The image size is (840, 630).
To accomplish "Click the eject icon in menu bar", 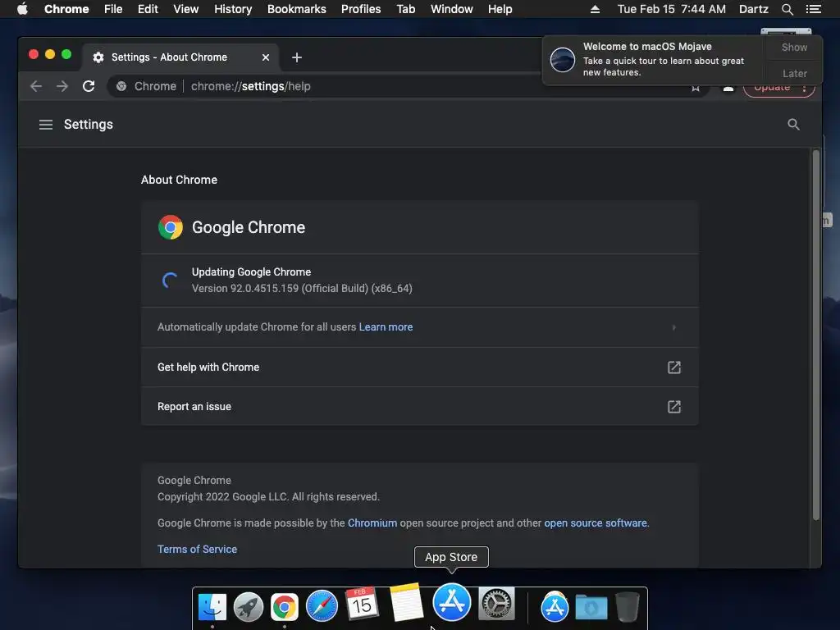I will tap(595, 9).
